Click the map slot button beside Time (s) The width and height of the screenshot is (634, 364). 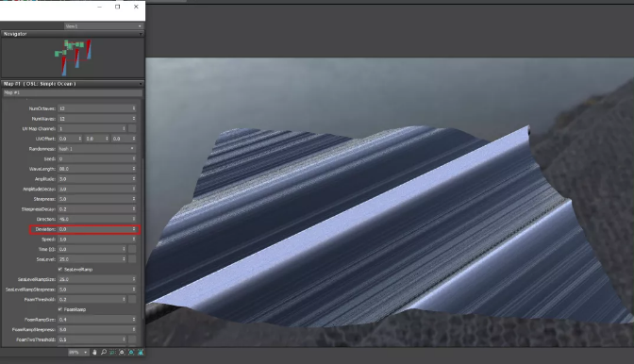click(132, 249)
